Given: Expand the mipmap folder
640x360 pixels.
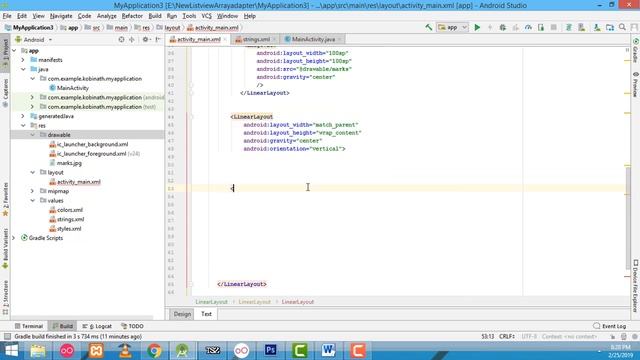Looking at the screenshot, I should pyautogui.click(x=33, y=191).
